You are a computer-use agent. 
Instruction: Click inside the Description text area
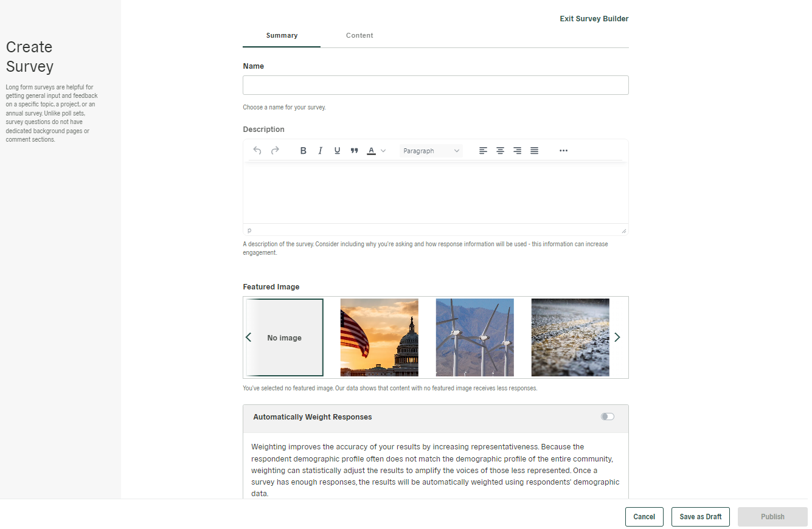[x=435, y=193]
